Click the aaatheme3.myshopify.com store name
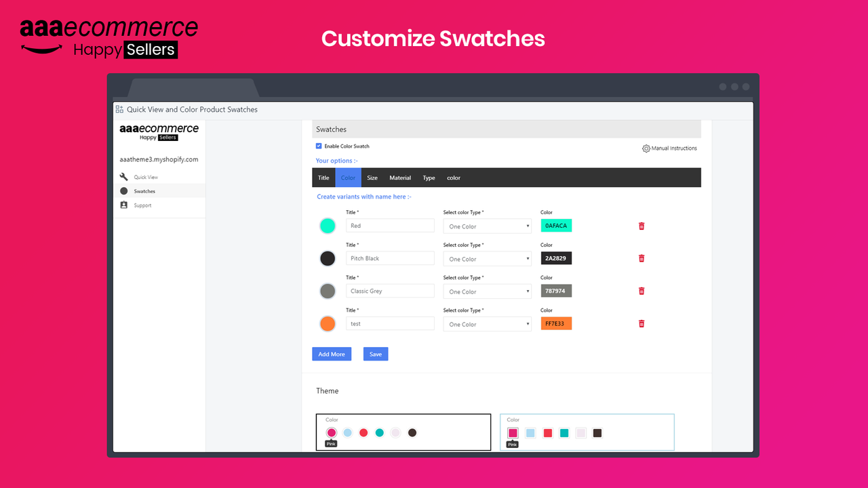The image size is (868, 488). coord(159,160)
